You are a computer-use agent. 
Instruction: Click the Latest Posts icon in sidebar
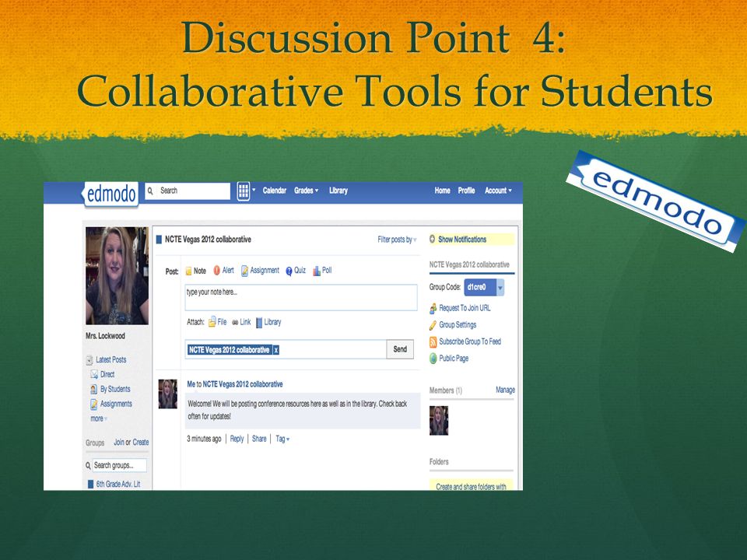click(89, 360)
